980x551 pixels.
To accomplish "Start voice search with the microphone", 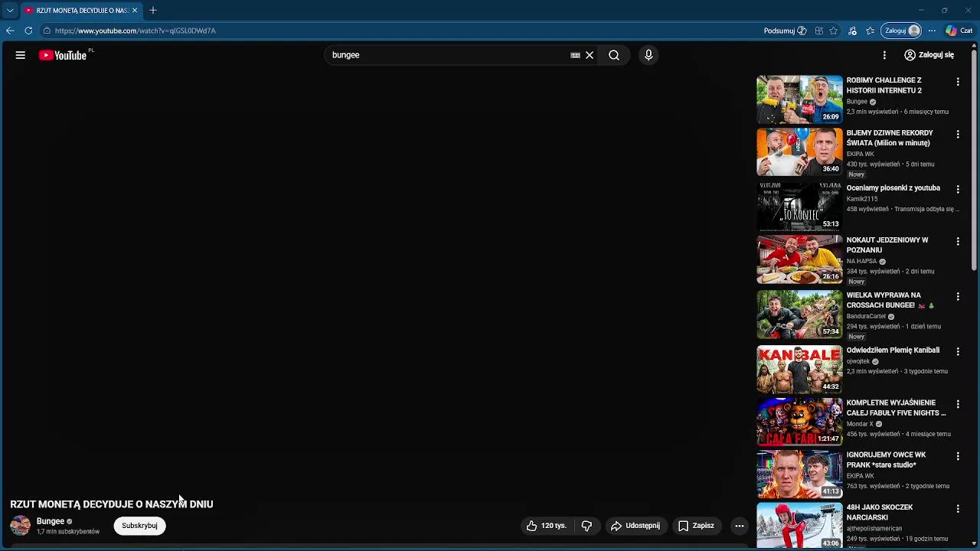I will (648, 55).
